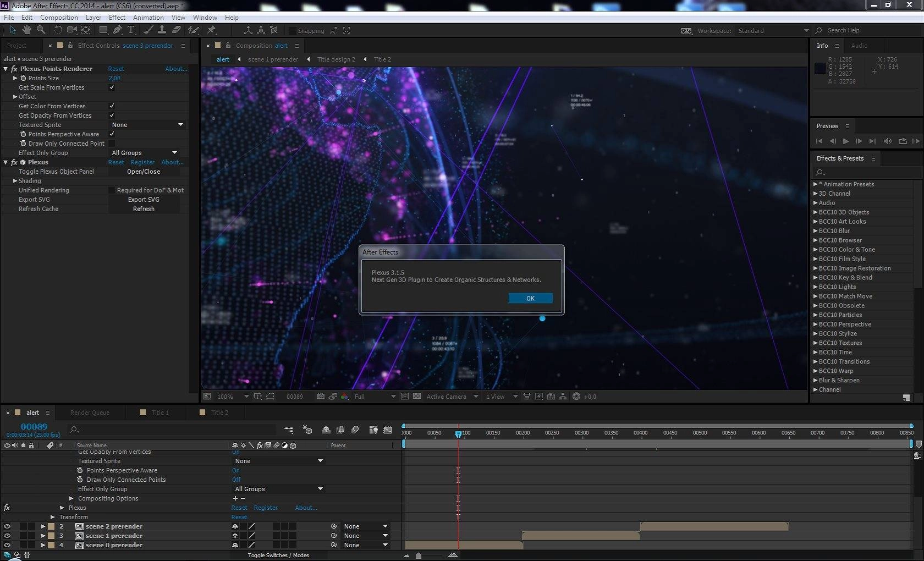Screen dimensions: 924x561
Task: Expand the Shading property group
Action: click(15, 180)
